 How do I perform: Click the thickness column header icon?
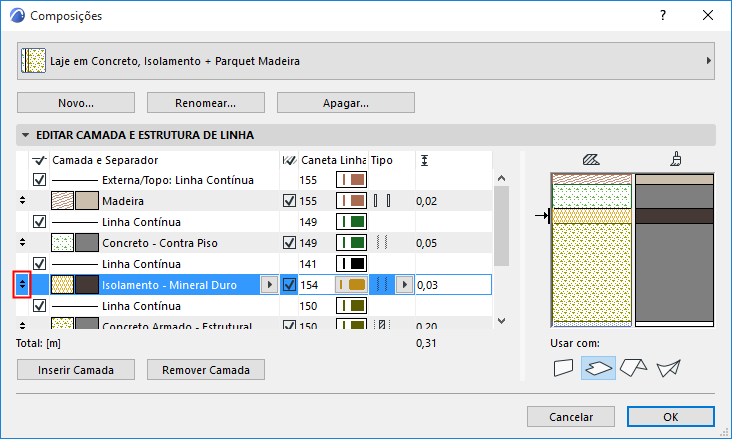(x=424, y=160)
